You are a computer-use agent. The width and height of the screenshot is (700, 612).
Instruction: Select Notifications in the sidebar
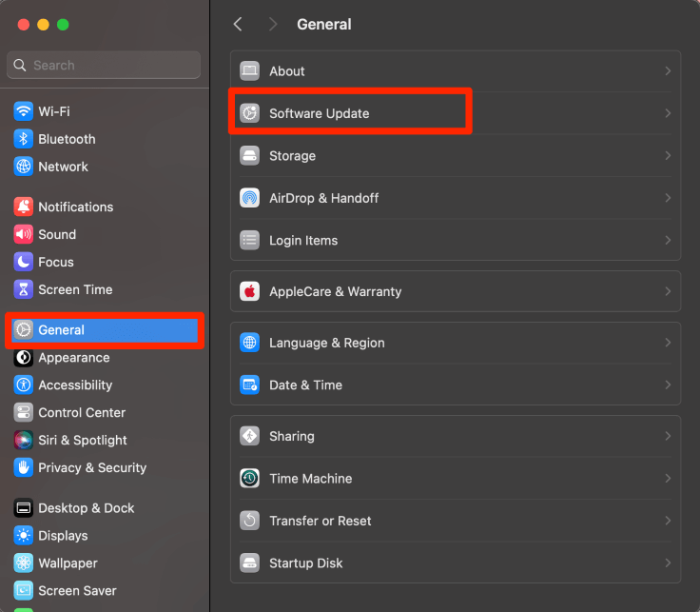coord(75,207)
